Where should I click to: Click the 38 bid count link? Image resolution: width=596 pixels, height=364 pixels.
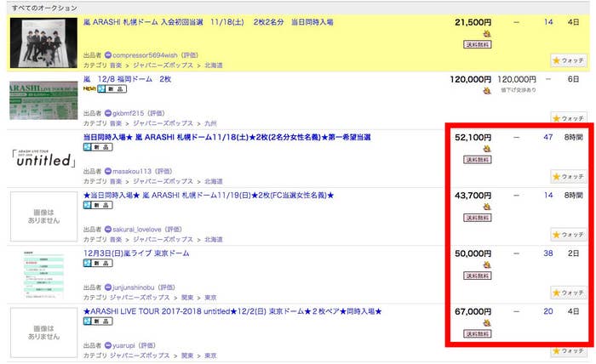tap(547, 253)
